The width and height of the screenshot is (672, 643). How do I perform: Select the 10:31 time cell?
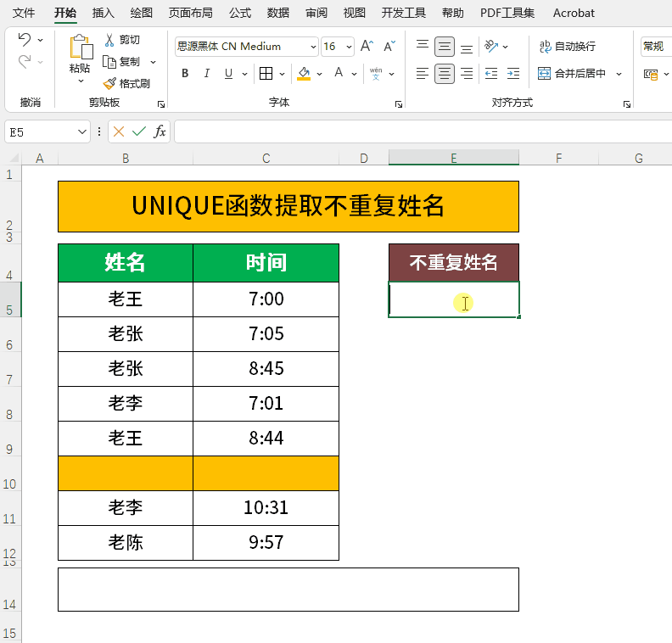coord(266,508)
